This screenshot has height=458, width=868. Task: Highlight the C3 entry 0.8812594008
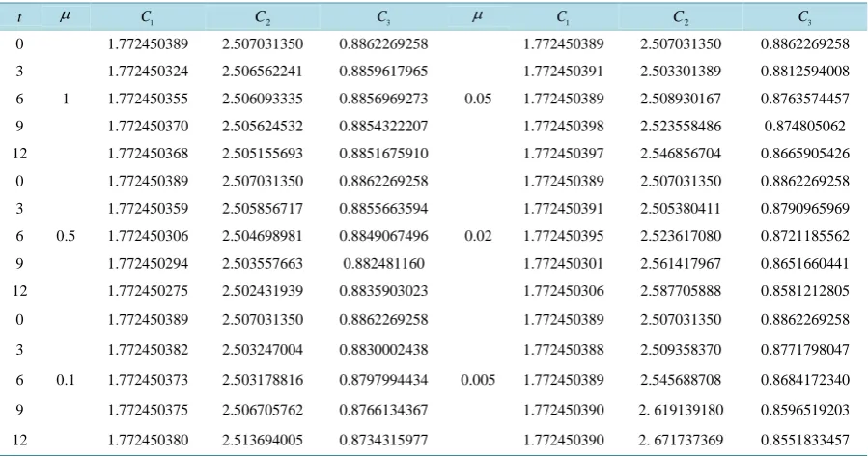tap(805, 72)
